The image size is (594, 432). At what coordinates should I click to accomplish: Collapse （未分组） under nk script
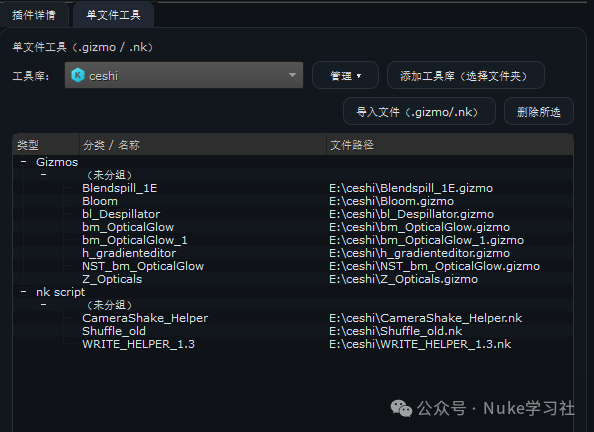pyautogui.click(x=44, y=305)
